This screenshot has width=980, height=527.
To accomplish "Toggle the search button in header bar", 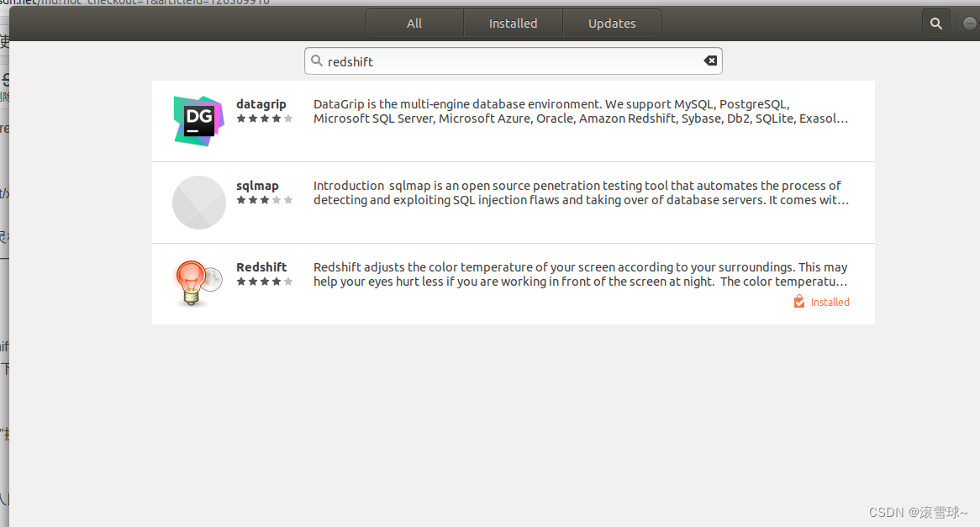I will [x=935, y=24].
